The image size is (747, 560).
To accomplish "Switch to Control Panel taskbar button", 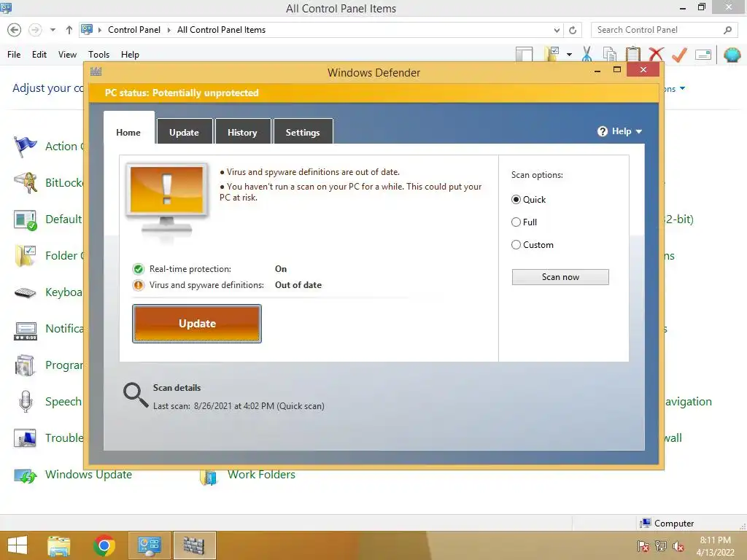I will (x=149, y=545).
